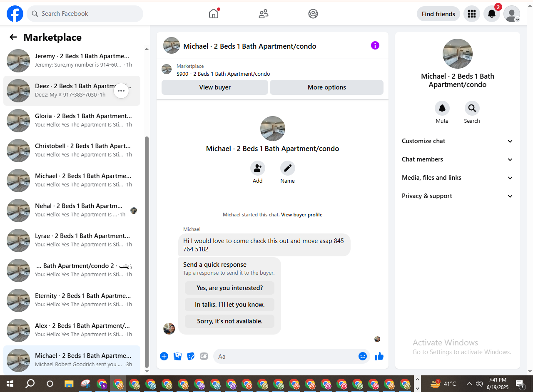
Task: Search in conversation using magnifier icon
Action: pyautogui.click(x=472, y=108)
